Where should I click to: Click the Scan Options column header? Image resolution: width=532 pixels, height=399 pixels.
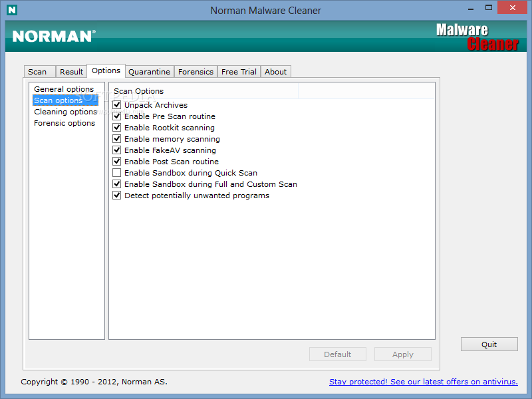click(x=203, y=91)
